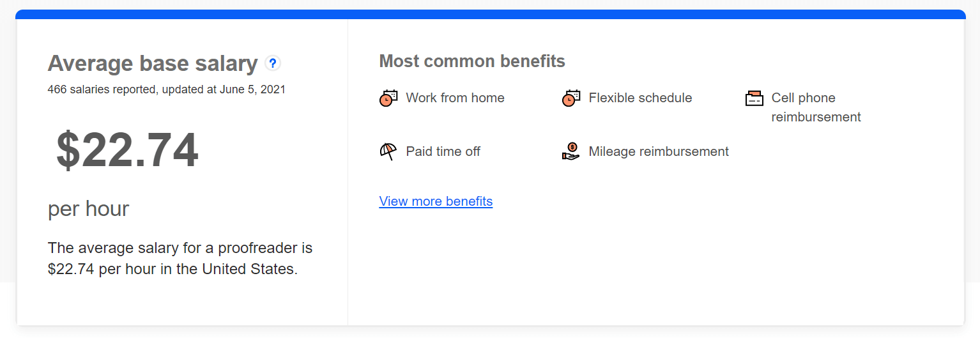Click the 466 salaries reported text
The width and height of the screenshot is (980, 338).
click(x=102, y=89)
